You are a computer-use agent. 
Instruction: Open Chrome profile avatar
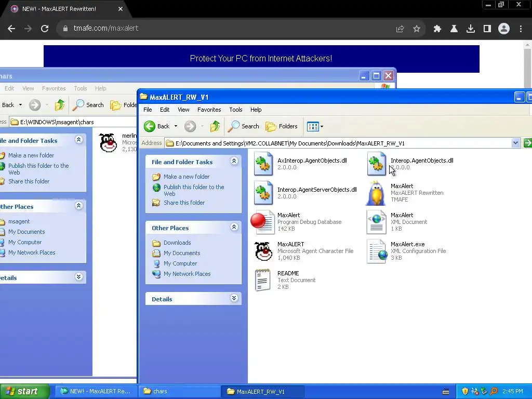point(504,29)
